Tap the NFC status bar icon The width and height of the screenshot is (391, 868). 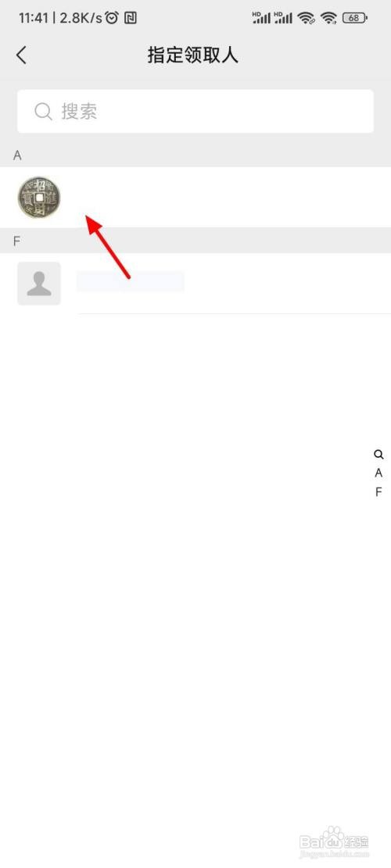point(131,18)
